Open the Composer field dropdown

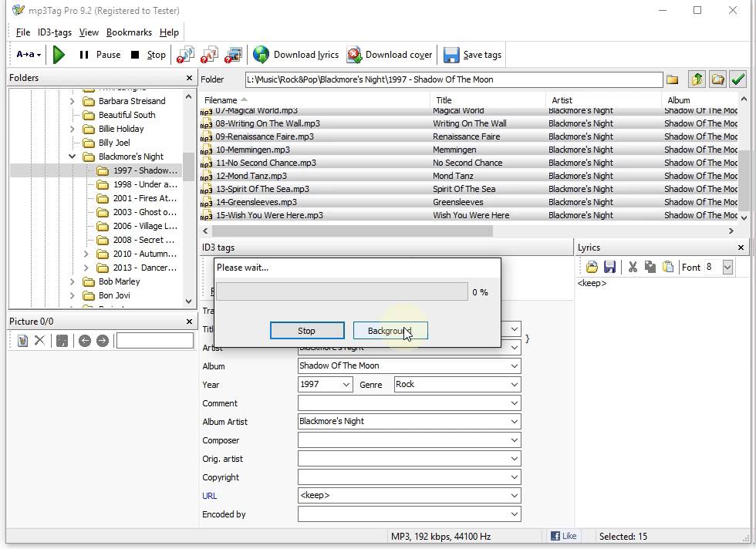click(515, 440)
